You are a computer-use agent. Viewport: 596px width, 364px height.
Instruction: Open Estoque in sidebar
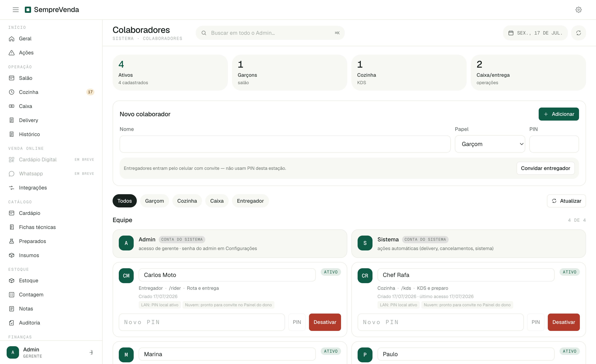click(51, 280)
